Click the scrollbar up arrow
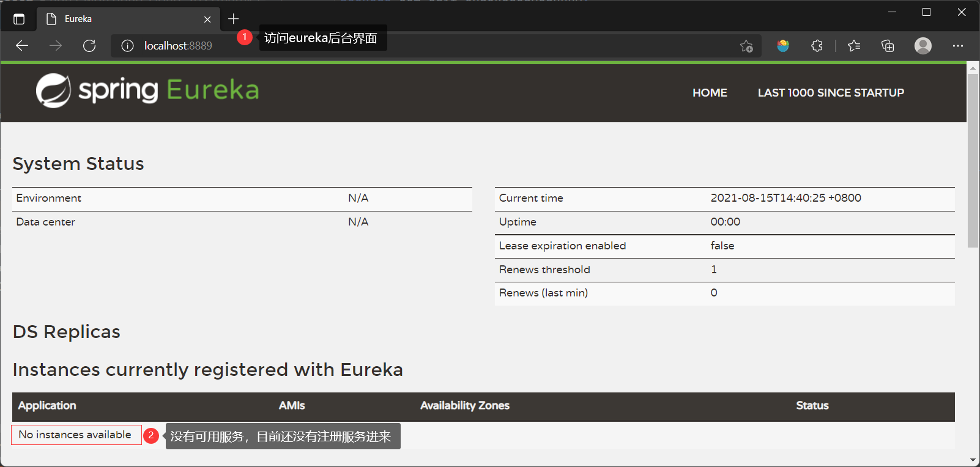This screenshot has width=980, height=467. (x=973, y=68)
